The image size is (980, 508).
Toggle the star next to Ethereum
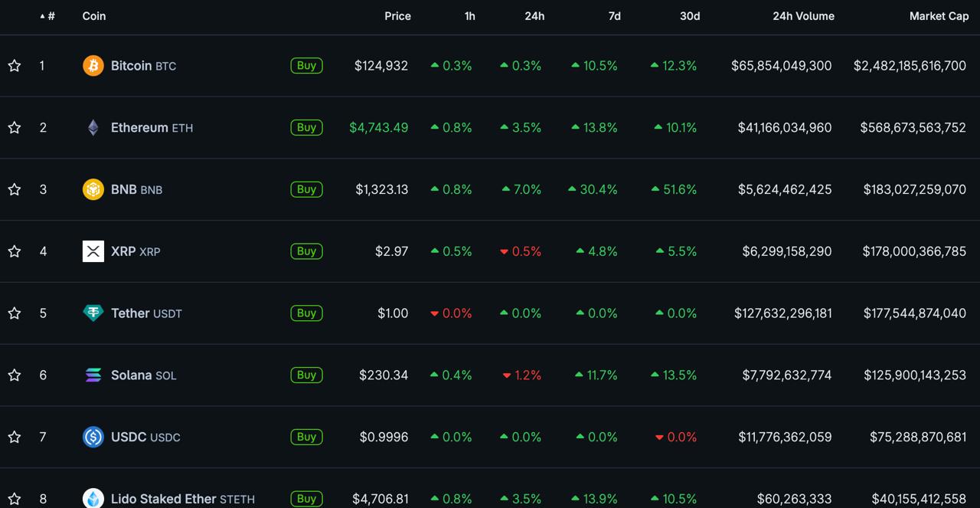pyautogui.click(x=15, y=128)
